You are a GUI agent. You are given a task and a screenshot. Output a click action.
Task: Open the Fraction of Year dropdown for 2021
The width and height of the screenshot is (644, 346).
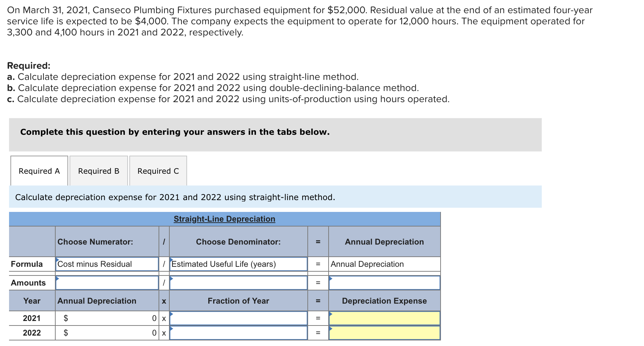[238, 318]
